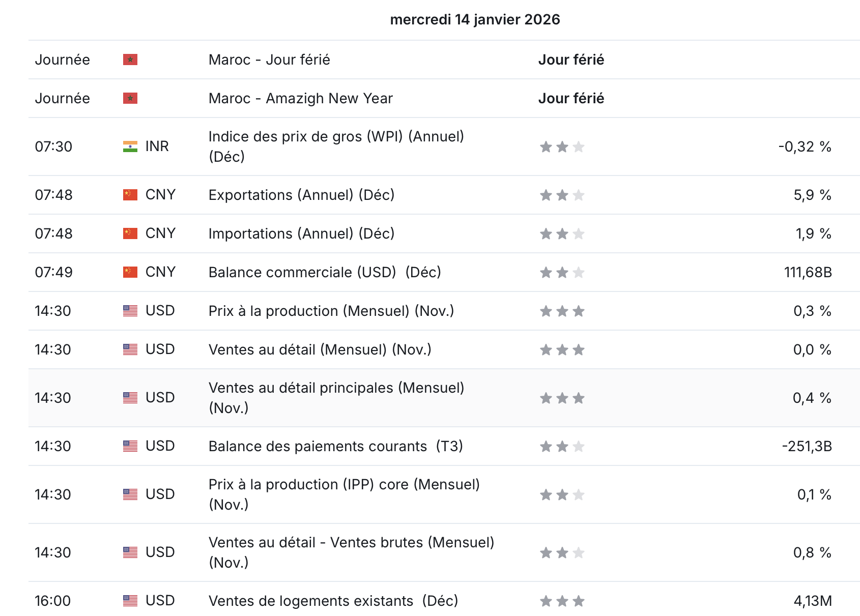
Task: Click the India flag next to INR
Action: [x=130, y=146]
